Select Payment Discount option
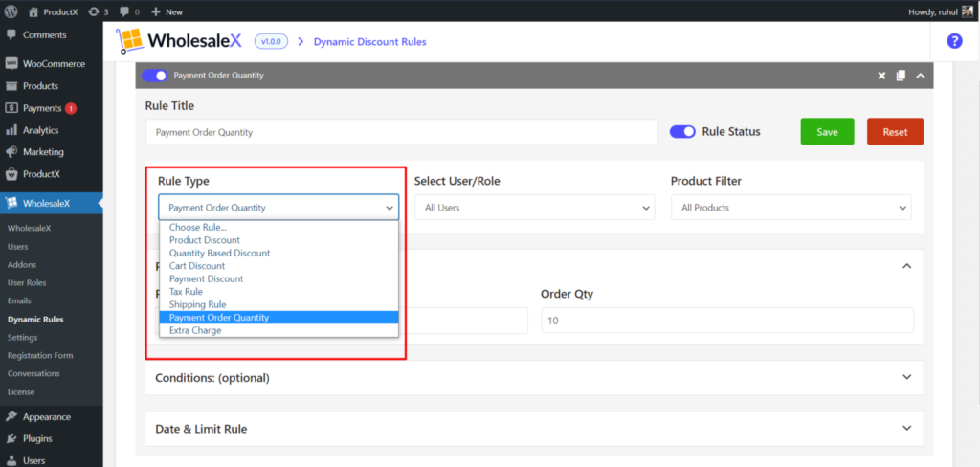This screenshot has width=980, height=467. click(278, 278)
